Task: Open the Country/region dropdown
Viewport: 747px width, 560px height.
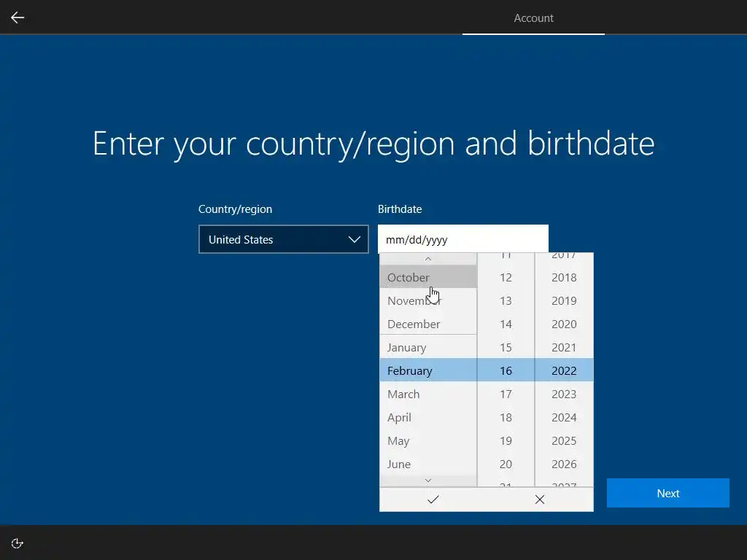Action: point(284,239)
